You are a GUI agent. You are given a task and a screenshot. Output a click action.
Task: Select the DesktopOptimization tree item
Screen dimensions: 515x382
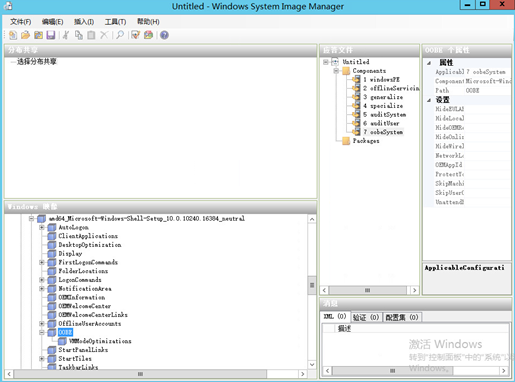(x=90, y=245)
